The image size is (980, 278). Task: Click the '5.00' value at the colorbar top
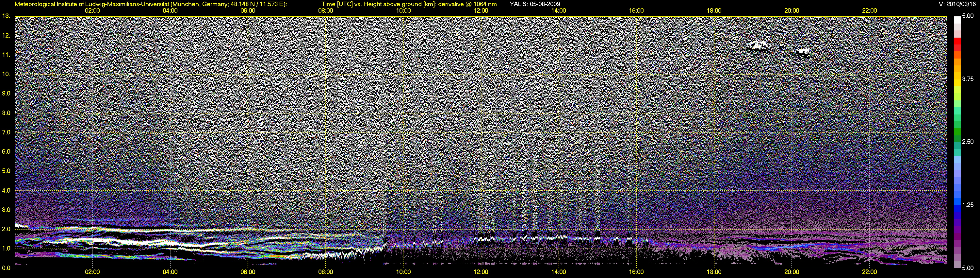coord(968,16)
